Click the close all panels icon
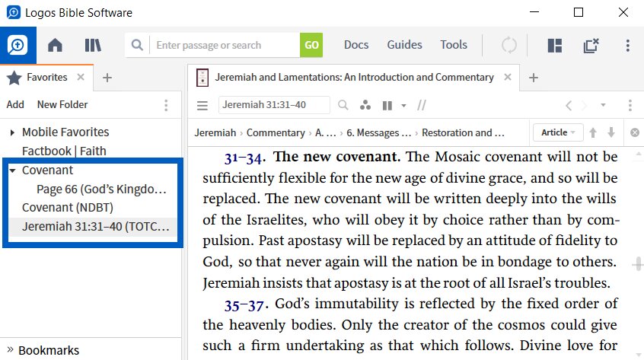The height and width of the screenshot is (360, 644). coord(591,45)
